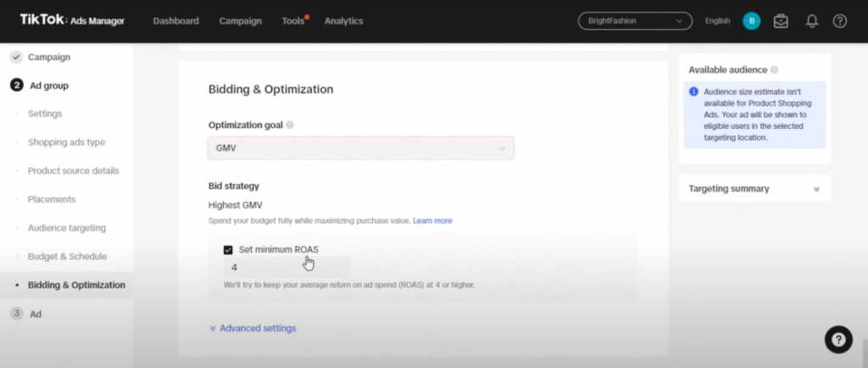Screen dimensions: 868x368
Task: Click the user avatar B icon
Action: (x=751, y=21)
